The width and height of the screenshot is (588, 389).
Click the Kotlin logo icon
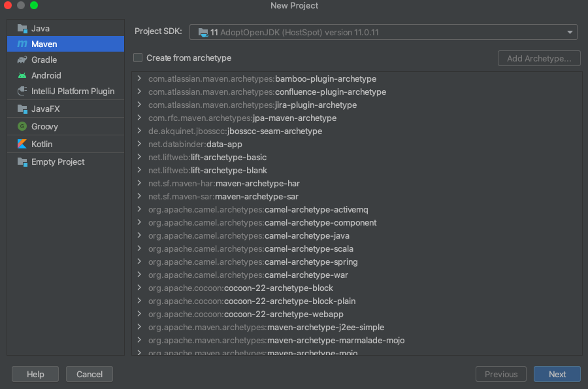coord(22,144)
